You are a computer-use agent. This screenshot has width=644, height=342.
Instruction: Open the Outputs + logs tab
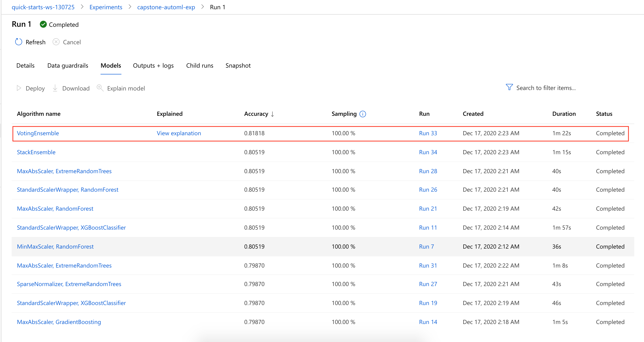(153, 65)
